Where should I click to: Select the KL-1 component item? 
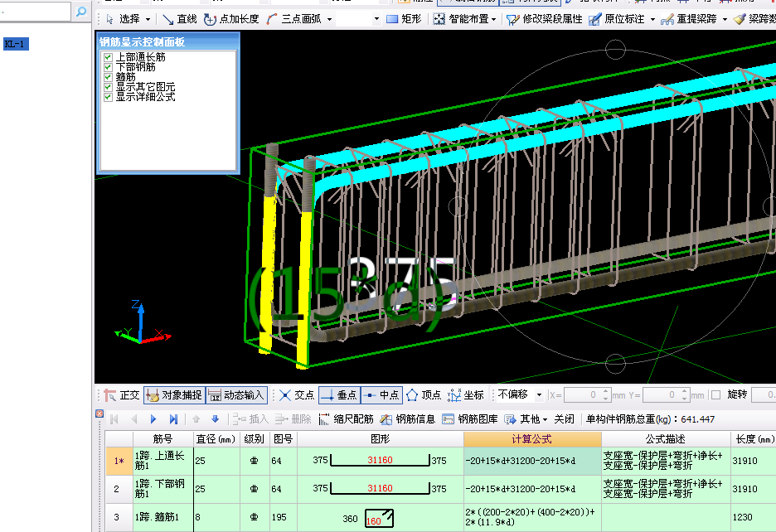(x=16, y=44)
